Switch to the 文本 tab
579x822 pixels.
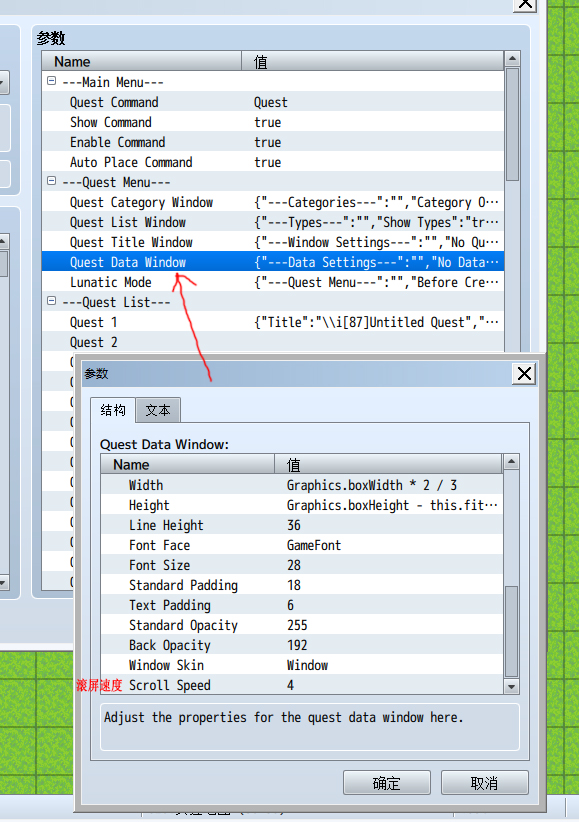point(158,410)
